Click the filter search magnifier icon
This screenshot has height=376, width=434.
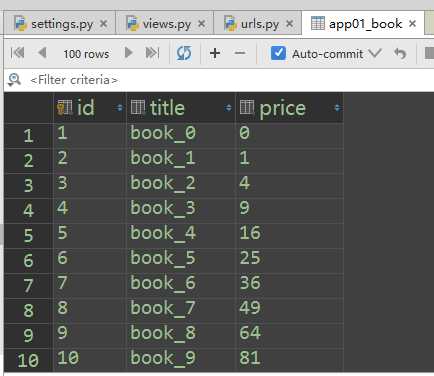pyautogui.click(x=14, y=80)
